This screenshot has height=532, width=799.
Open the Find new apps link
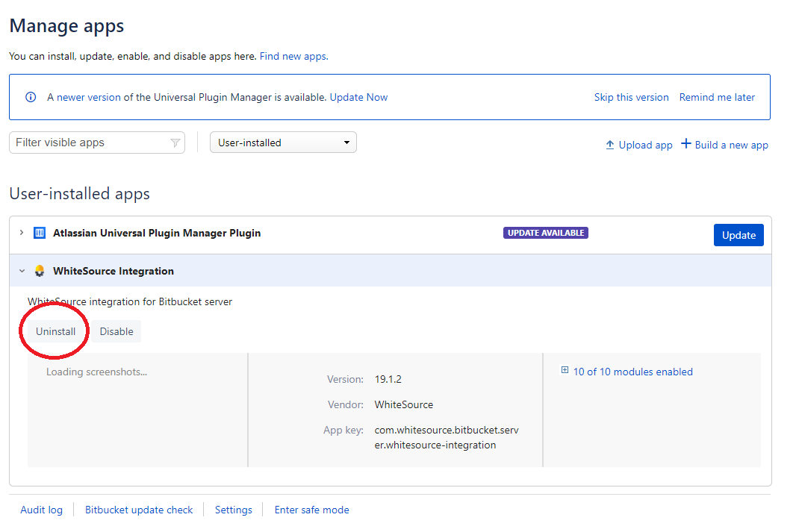[x=293, y=56]
